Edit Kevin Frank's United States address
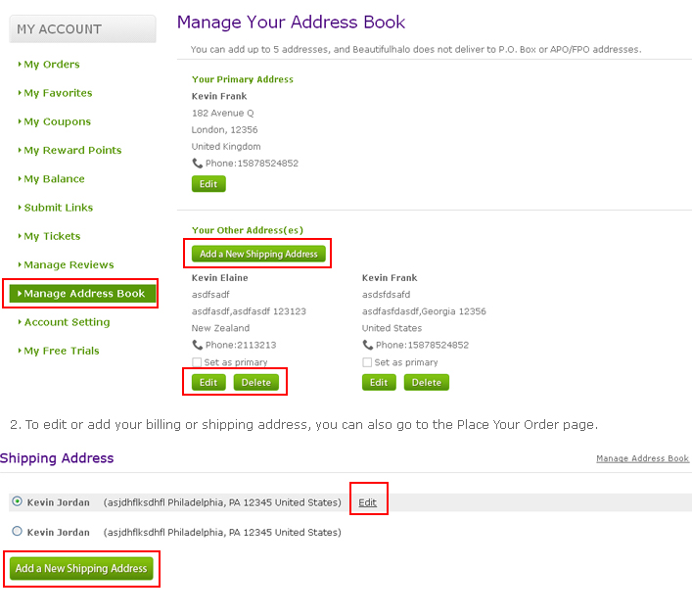The height and width of the screenshot is (616, 692). (x=379, y=382)
